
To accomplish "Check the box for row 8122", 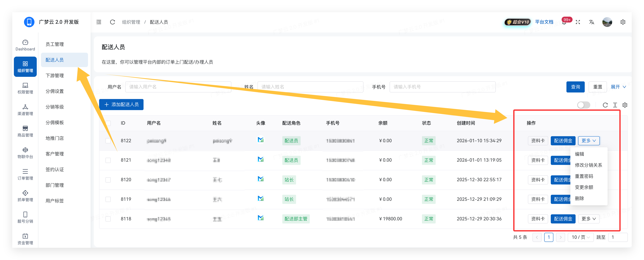I will (108, 141).
